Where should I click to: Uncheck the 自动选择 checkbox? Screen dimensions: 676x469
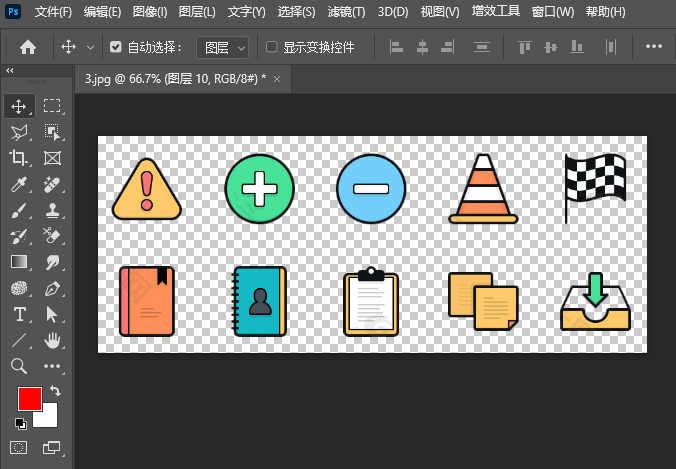116,47
